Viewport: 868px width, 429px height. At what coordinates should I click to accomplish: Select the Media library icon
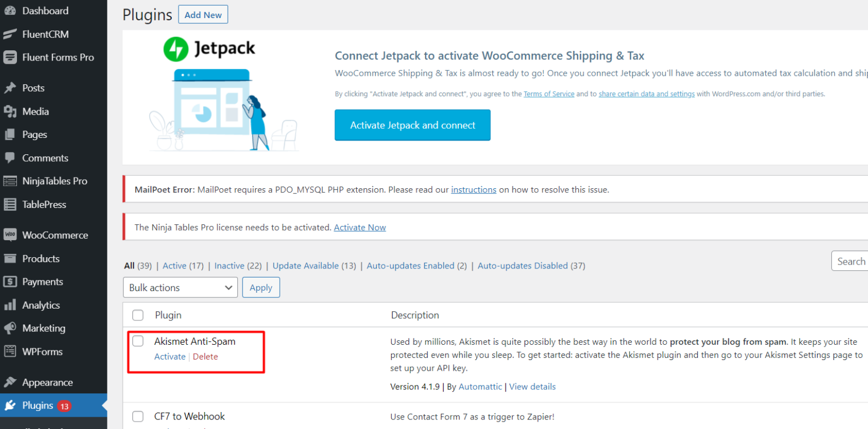coord(11,111)
